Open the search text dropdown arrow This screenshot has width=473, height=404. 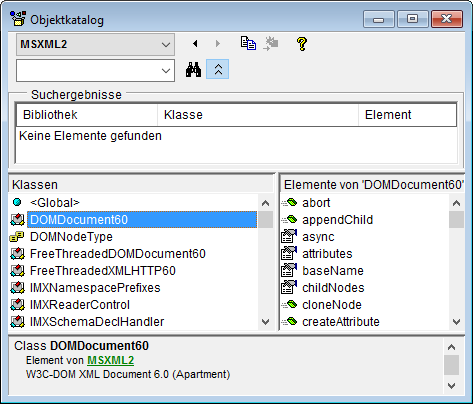(166, 71)
